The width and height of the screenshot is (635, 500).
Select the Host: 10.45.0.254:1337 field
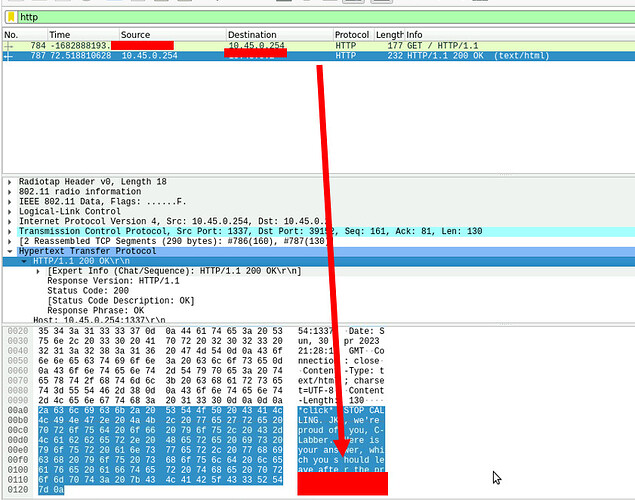click(x=99, y=320)
